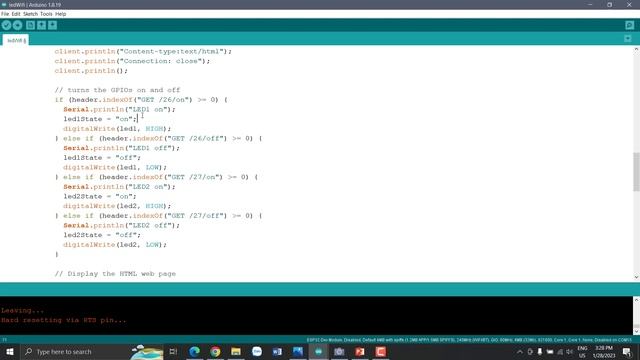Open the Tools menu
640x360 pixels.
coord(46,14)
